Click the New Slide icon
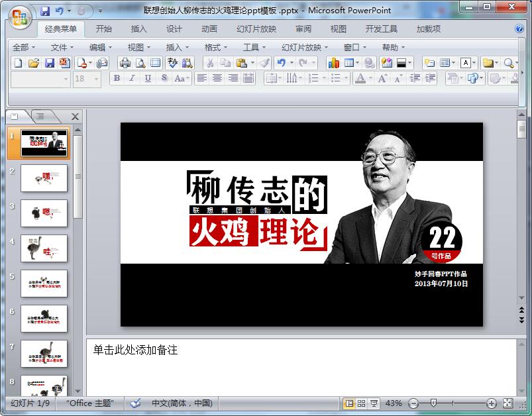532x416 pixels. click(429, 63)
